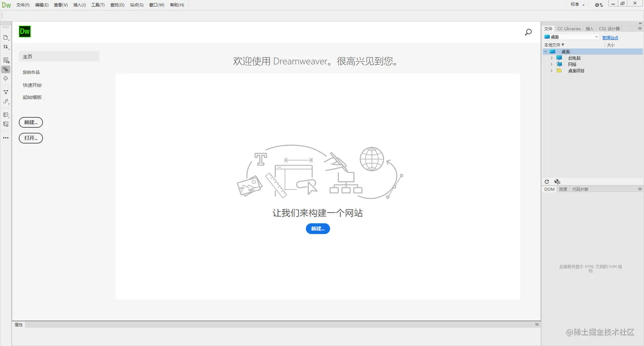Select the 属性 panel tab

tap(19, 325)
